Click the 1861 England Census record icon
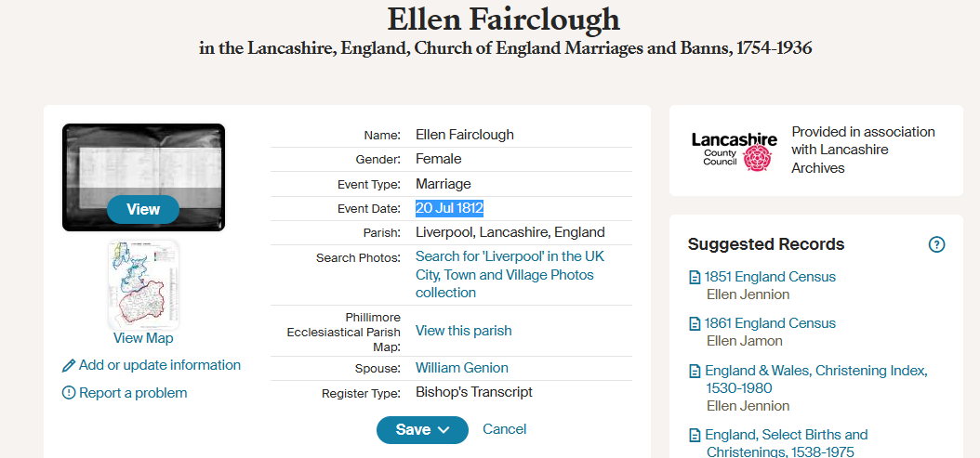This screenshot has width=980, height=458. (695, 323)
